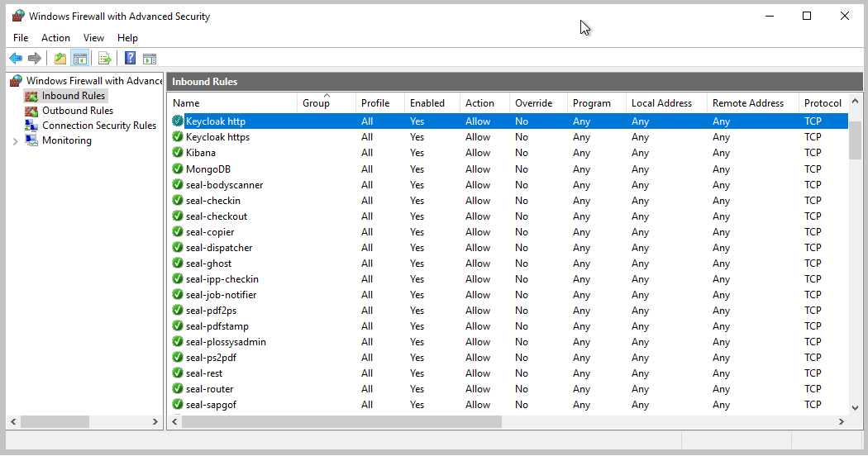Sort rules by the Name column header
868x456 pixels.
point(232,103)
